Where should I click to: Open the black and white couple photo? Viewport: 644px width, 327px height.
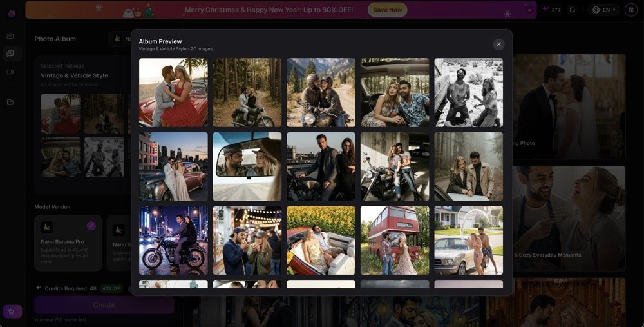click(x=468, y=92)
